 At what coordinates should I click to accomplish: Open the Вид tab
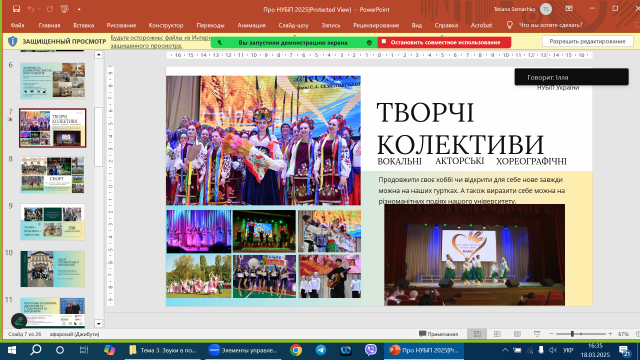coord(417,25)
